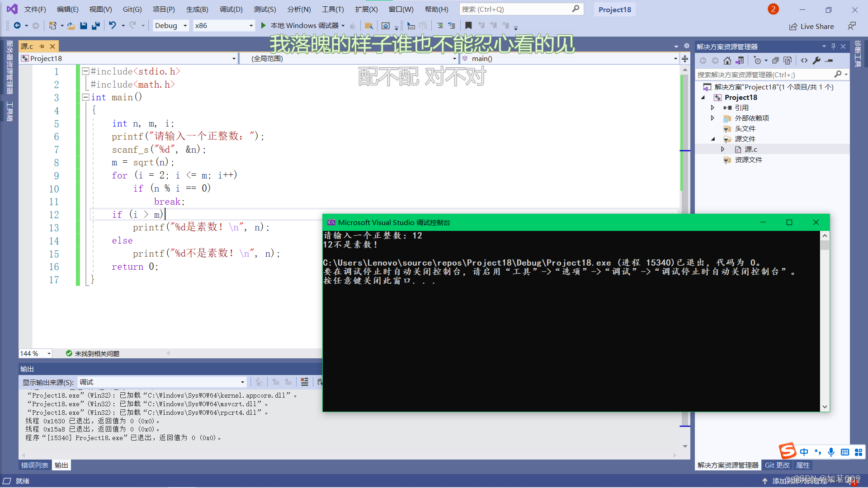Screen dimensions: 868x488
Task: Click the uncomment selected lines icon
Action: coord(452,26)
